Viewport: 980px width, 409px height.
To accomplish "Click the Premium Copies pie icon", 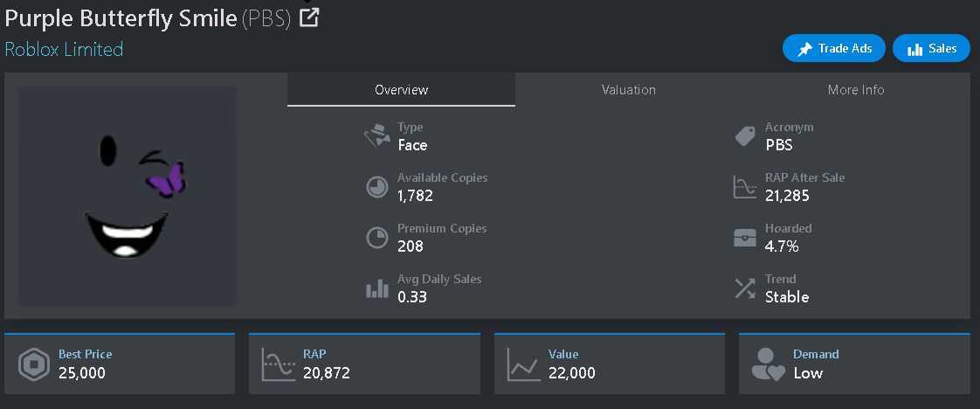I will [x=376, y=238].
